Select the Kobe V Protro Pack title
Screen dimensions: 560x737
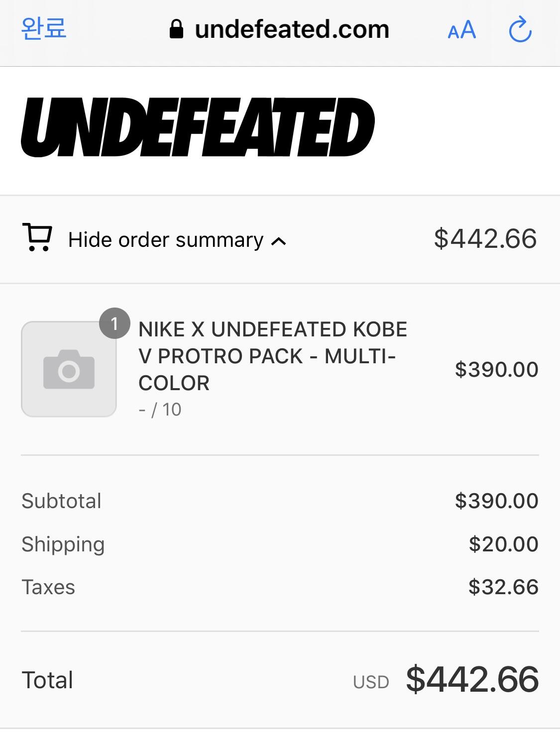tap(272, 356)
